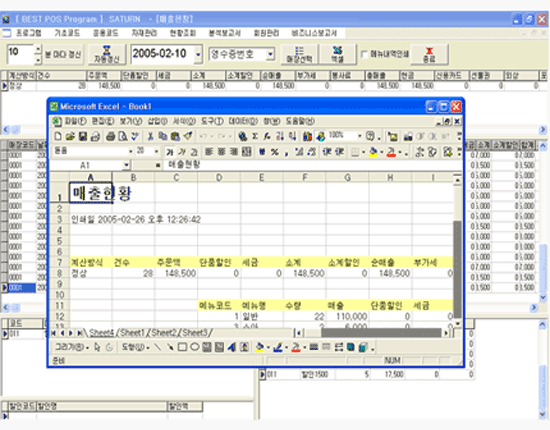Click the Excel vertical scrollbar thumb

point(457,270)
